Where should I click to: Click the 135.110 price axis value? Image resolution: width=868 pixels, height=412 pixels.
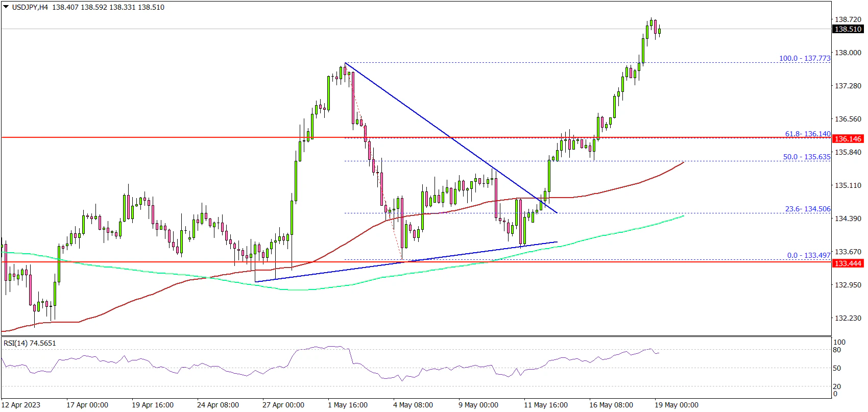(847, 185)
